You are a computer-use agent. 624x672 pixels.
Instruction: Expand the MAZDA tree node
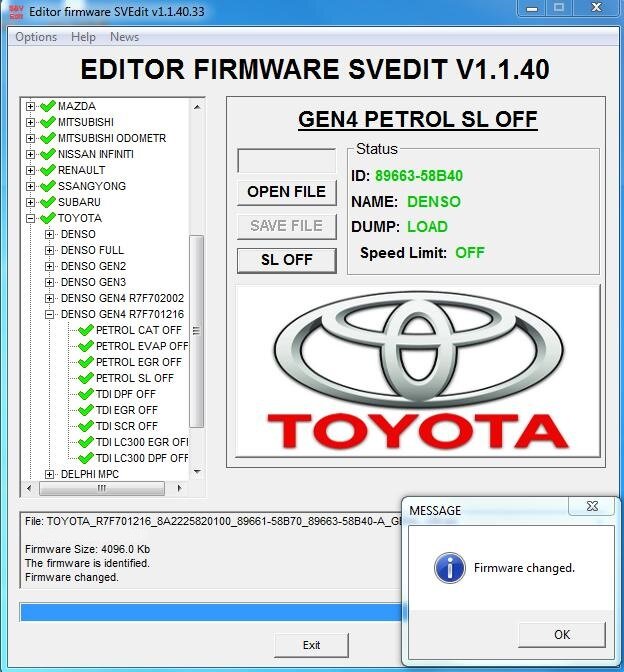(x=30, y=106)
